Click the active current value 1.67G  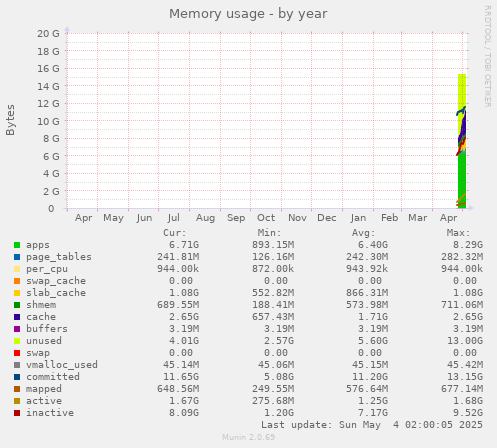coord(184,401)
